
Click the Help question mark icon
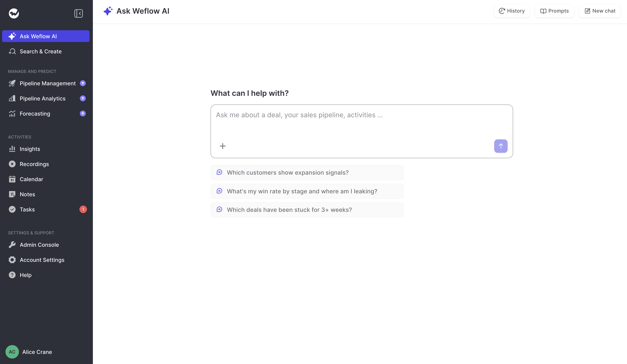pyautogui.click(x=12, y=275)
